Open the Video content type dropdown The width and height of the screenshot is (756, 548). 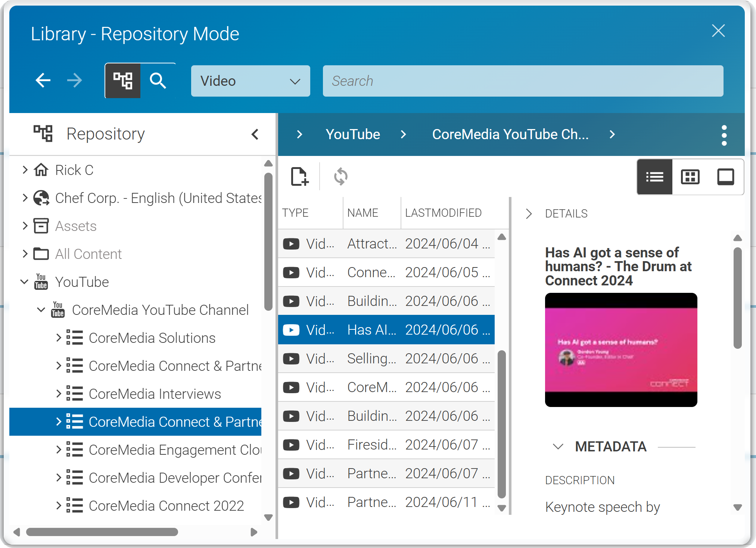(251, 81)
